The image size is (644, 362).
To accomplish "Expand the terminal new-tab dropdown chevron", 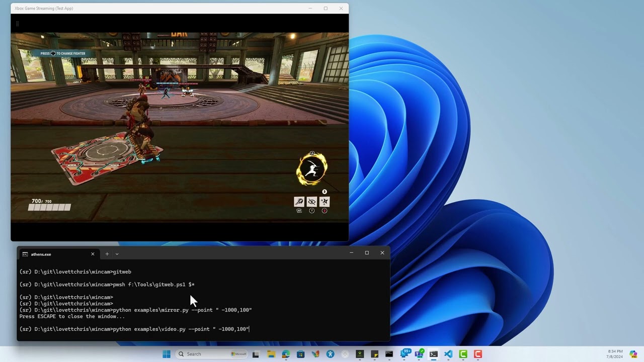I will (117, 254).
